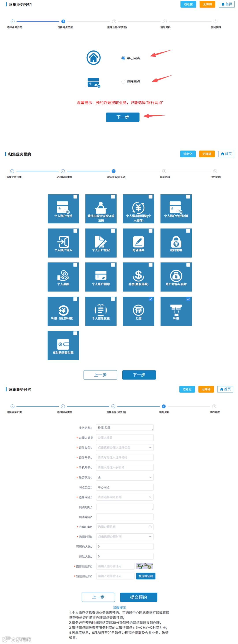Click the bank card icon beside 银行网点
The height and width of the screenshot is (644, 238).
tap(94, 82)
